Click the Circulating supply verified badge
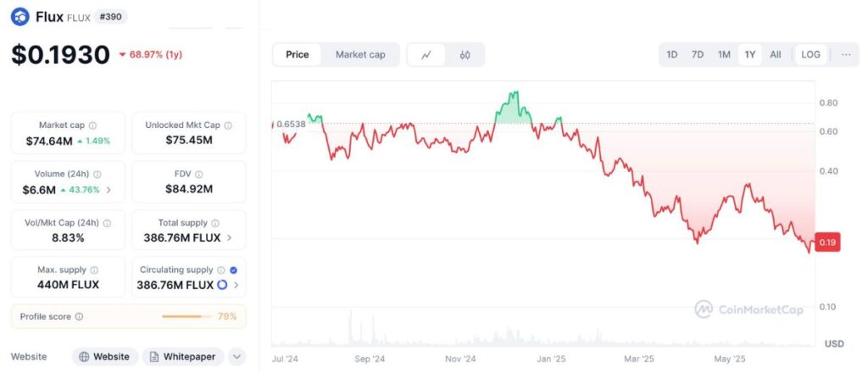Screen dimensions: 868x373 coord(233,270)
